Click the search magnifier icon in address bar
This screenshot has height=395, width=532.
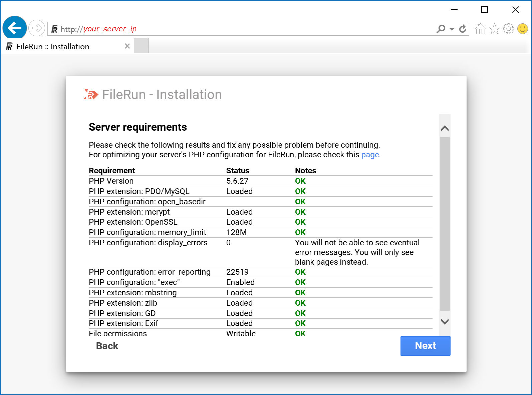pyautogui.click(x=441, y=29)
